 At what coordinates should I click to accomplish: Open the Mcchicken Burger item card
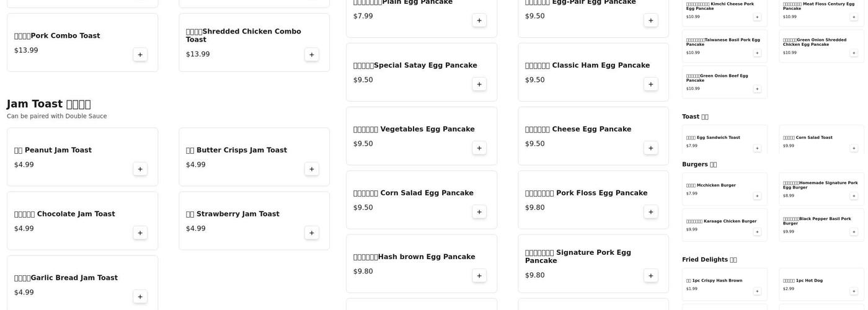[724, 189]
